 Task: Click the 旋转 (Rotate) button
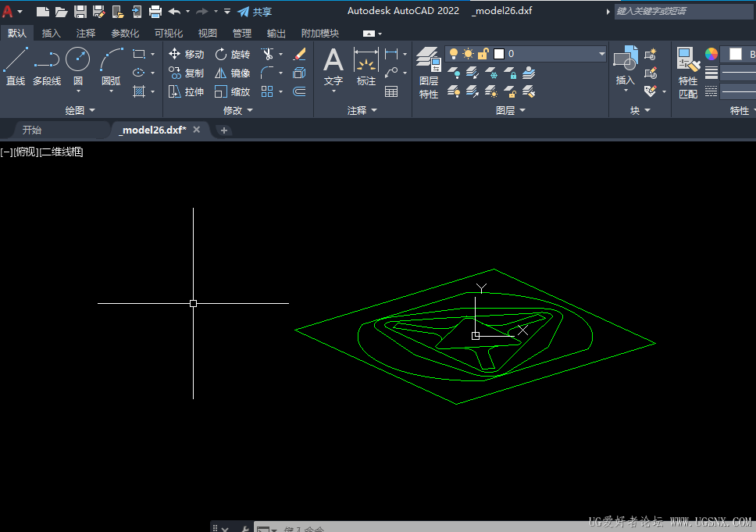[x=233, y=54]
